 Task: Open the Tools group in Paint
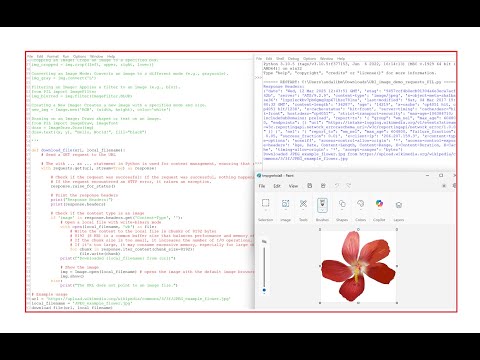tap(303, 204)
